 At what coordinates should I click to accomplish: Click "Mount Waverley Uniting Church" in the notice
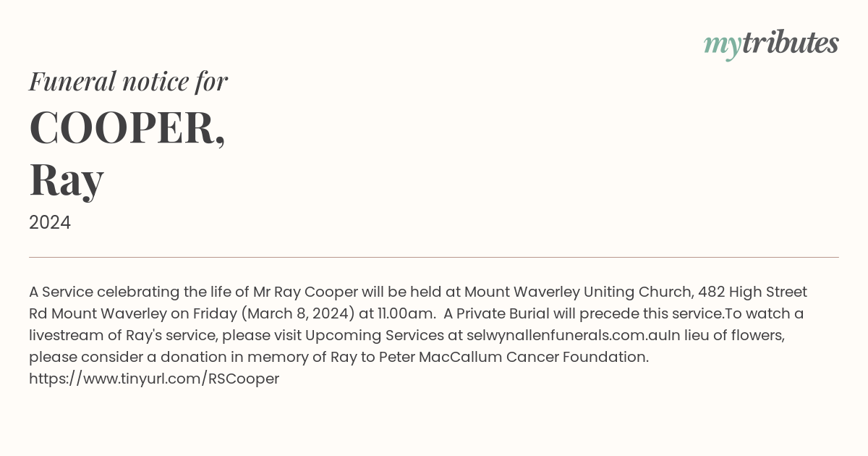[577, 292]
